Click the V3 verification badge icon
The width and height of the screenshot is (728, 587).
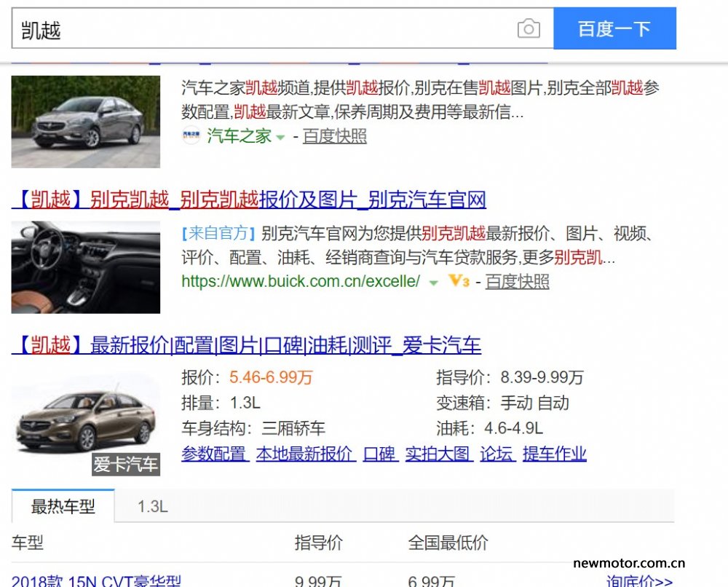pos(459,281)
